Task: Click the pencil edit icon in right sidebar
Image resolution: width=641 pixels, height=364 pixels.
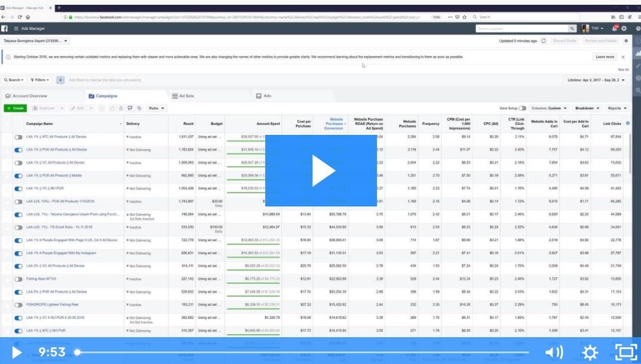Action: coord(638,66)
